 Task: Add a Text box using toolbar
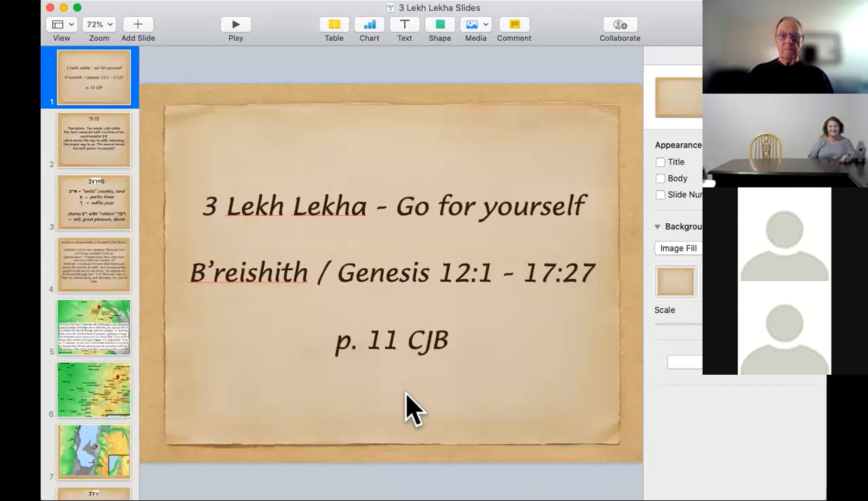(x=404, y=25)
